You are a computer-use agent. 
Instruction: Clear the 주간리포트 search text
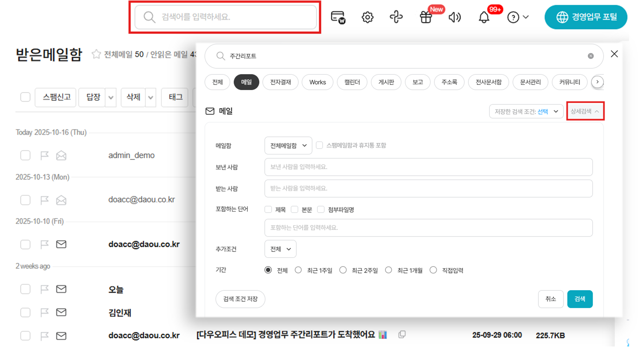[x=591, y=56]
